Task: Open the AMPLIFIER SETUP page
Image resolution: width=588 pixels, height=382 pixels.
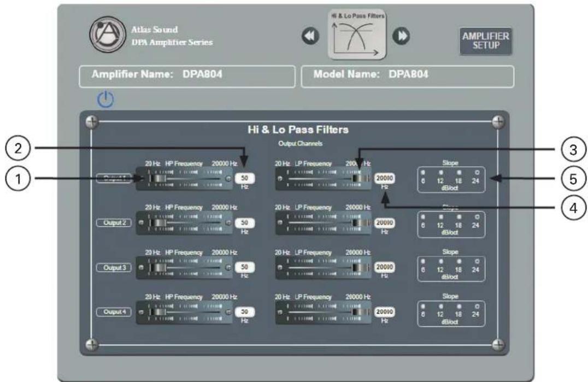Action: pyautogui.click(x=486, y=41)
